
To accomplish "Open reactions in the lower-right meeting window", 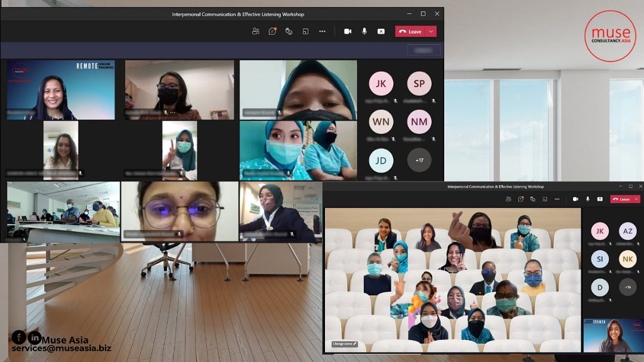I will tap(532, 199).
